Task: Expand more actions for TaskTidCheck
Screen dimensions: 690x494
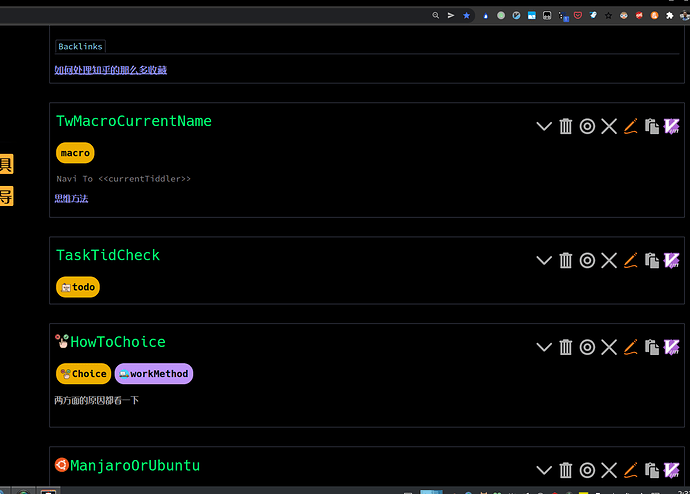Action: coord(544,260)
